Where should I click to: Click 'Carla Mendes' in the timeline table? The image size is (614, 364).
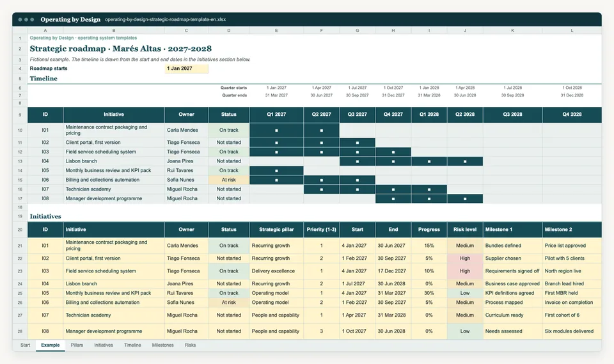(186, 130)
